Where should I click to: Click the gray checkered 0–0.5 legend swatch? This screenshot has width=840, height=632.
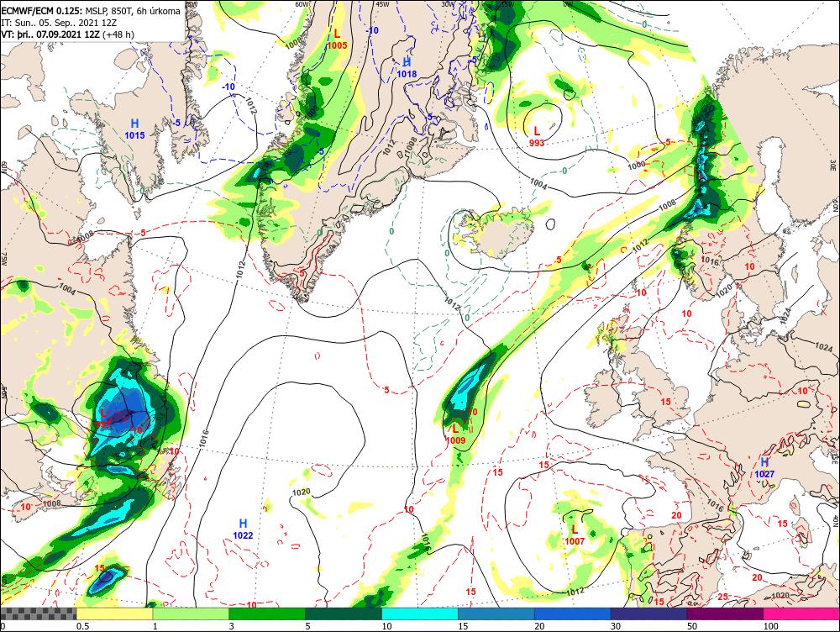point(39,614)
